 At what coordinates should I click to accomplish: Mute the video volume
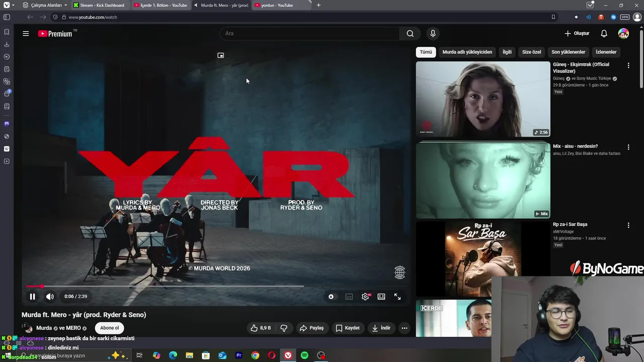[x=50, y=297]
